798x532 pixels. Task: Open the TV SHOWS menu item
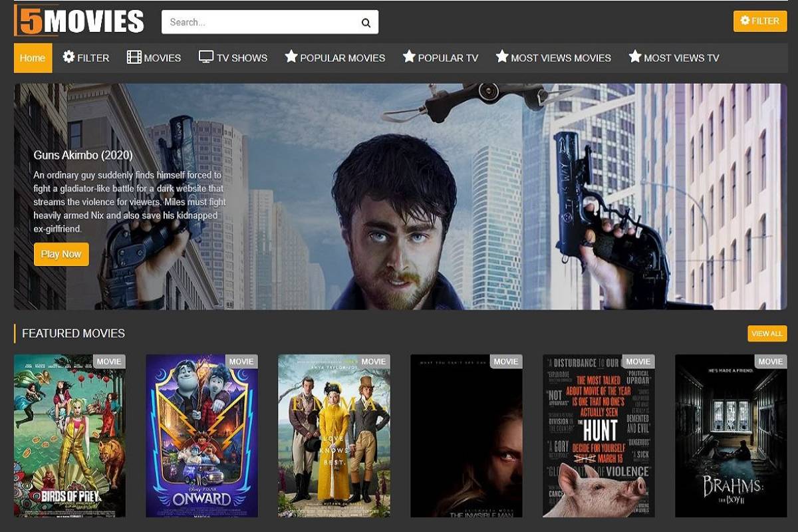233,58
